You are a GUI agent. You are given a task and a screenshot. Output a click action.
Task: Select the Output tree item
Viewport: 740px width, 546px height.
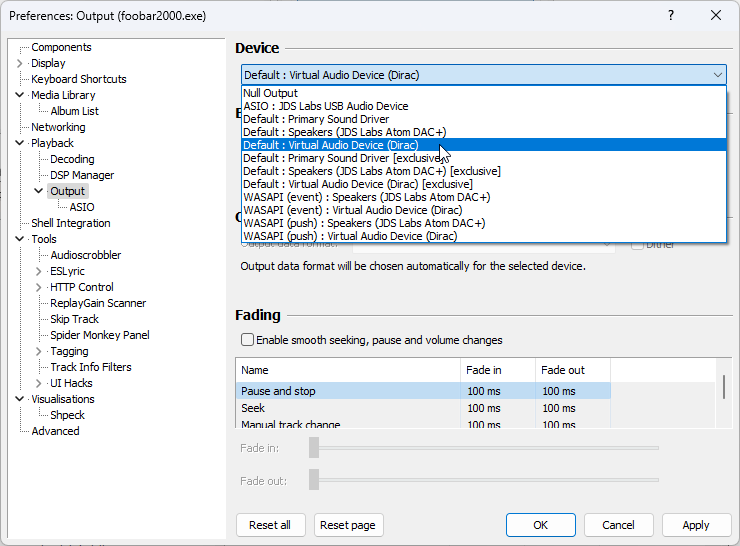click(67, 191)
